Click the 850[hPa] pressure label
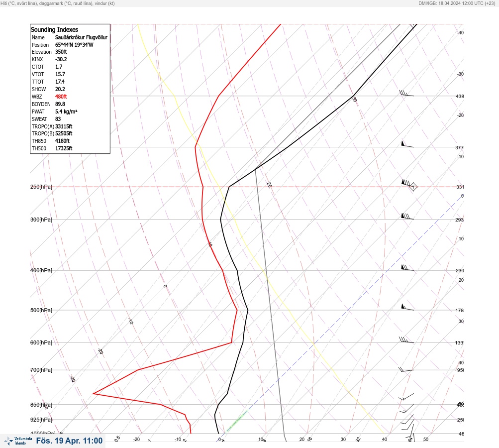This screenshot has width=499, height=448. pos(41,405)
